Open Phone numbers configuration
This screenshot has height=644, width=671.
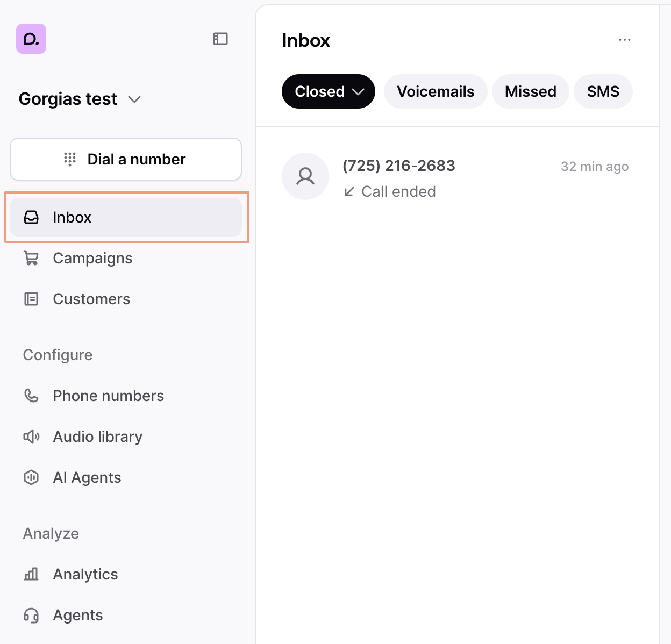point(108,396)
